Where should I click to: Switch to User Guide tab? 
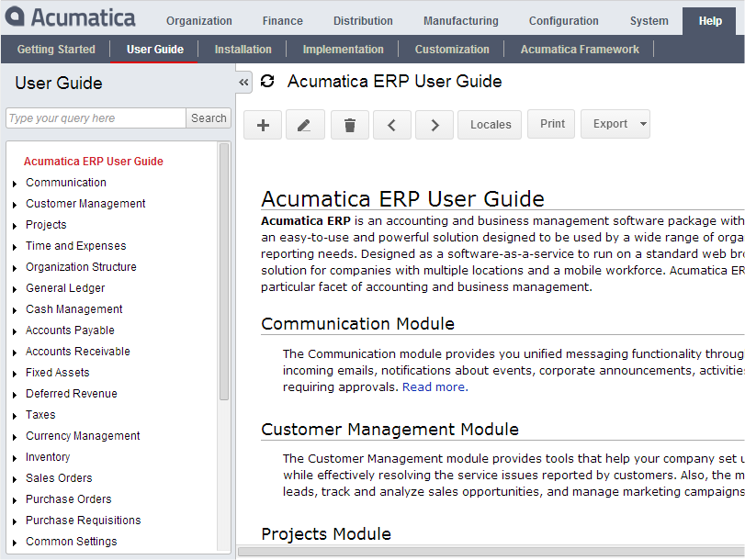coord(155,49)
